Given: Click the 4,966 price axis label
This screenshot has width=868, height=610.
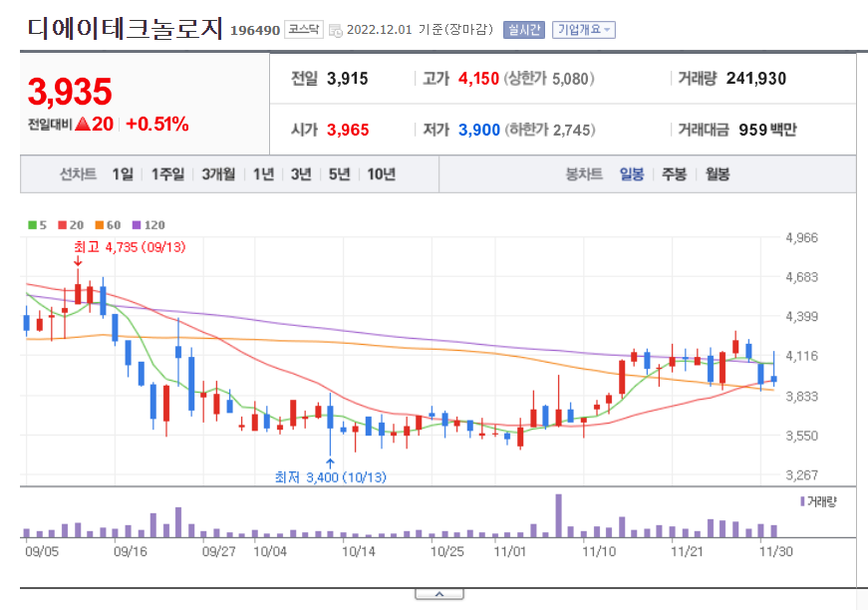Looking at the screenshot, I should (801, 238).
